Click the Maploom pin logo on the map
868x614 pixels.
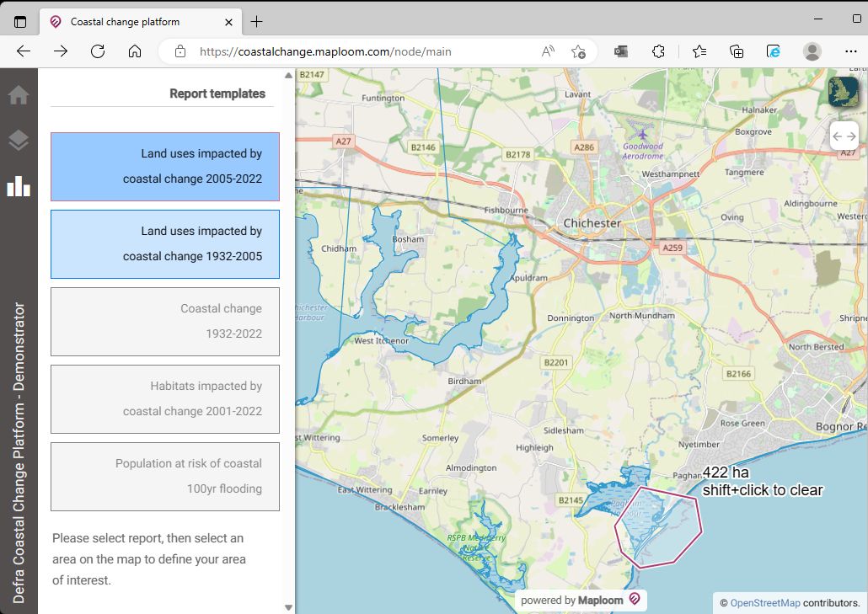pyautogui.click(x=635, y=599)
